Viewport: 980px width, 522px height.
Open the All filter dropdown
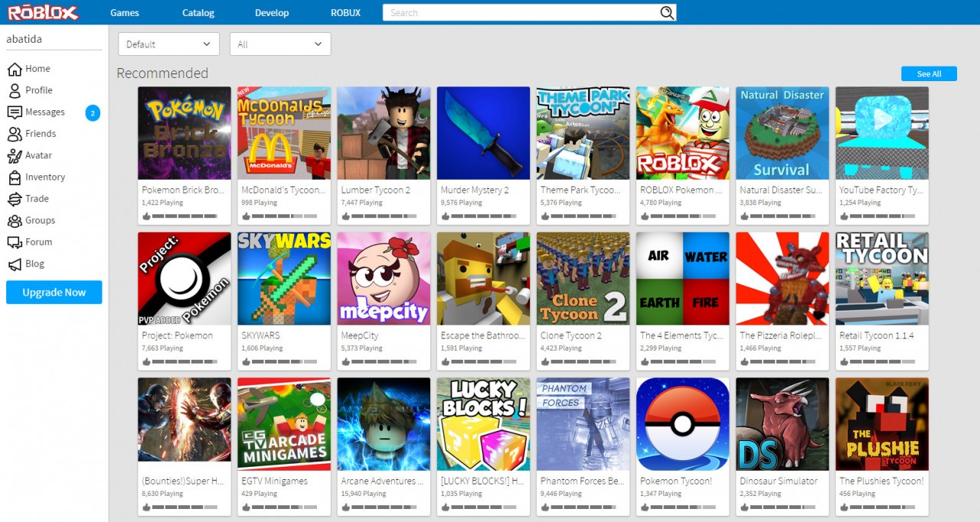click(280, 44)
